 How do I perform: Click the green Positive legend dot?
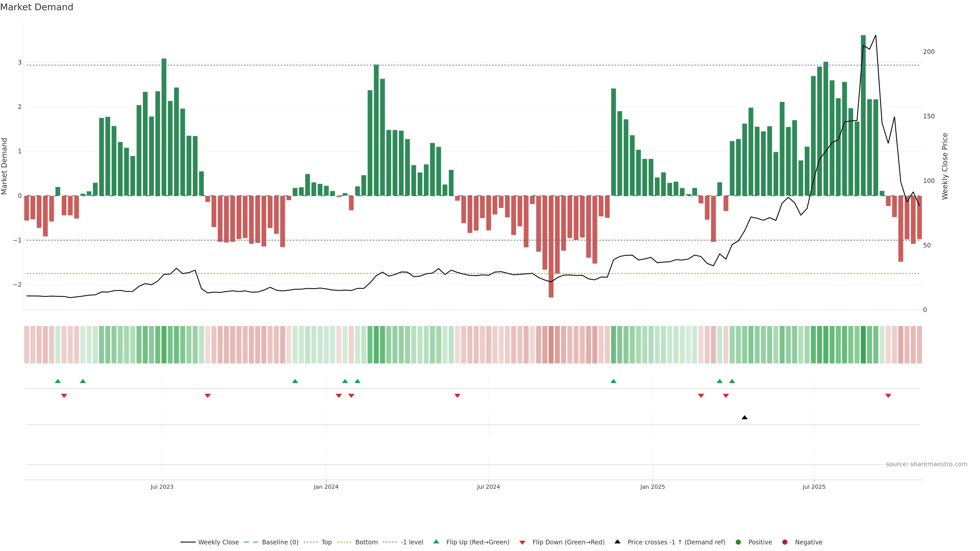(738, 542)
